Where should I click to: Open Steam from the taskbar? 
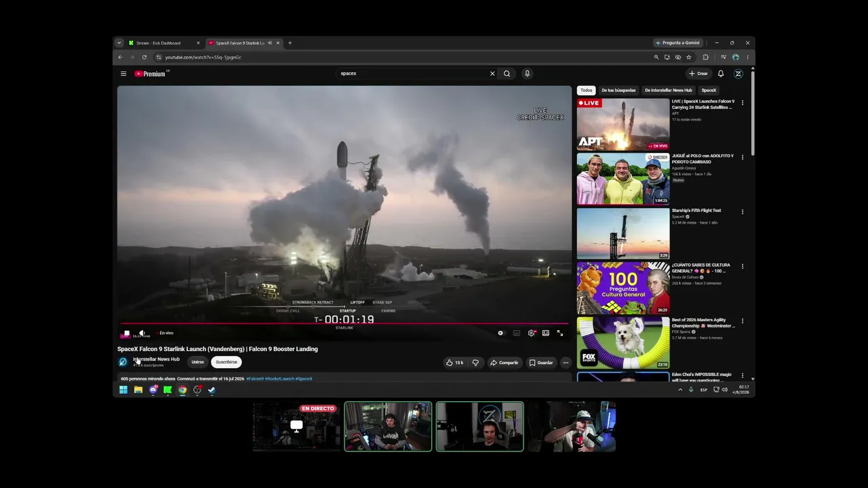[212, 390]
